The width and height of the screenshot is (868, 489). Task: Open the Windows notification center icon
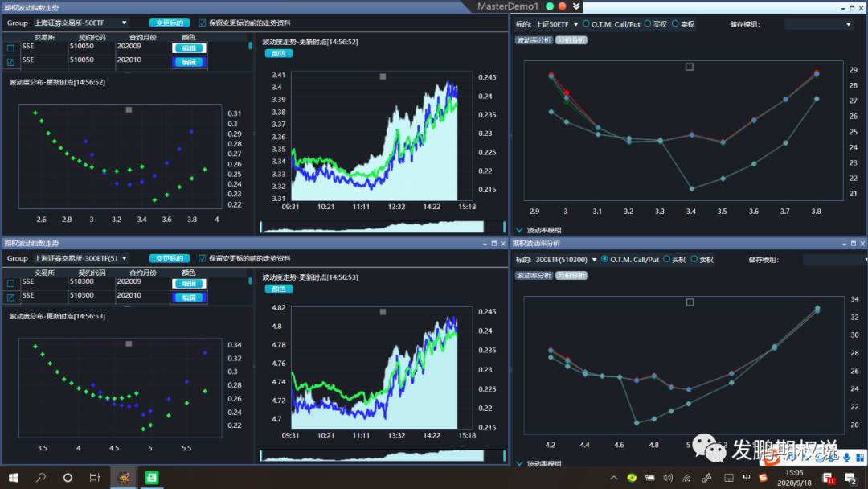850,478
